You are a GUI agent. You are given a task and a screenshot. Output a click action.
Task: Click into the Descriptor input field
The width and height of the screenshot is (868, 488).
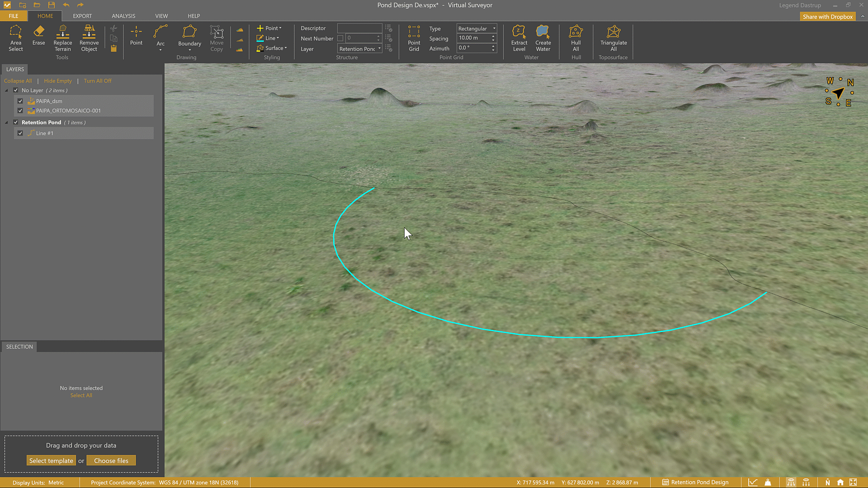[359, 28]
